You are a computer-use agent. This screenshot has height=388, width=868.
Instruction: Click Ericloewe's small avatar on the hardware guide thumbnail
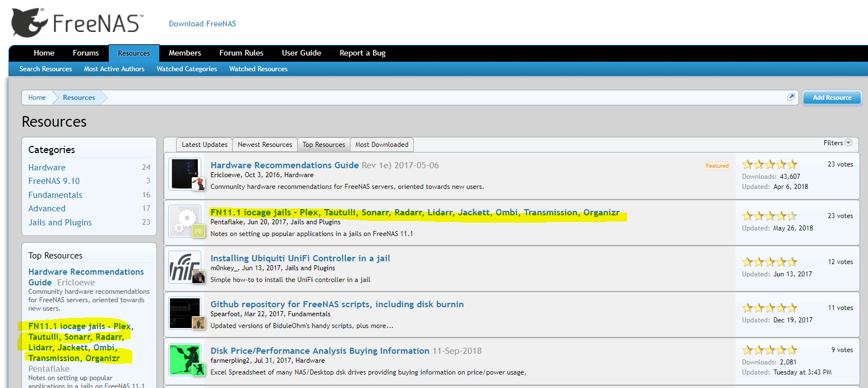point(198,184)
